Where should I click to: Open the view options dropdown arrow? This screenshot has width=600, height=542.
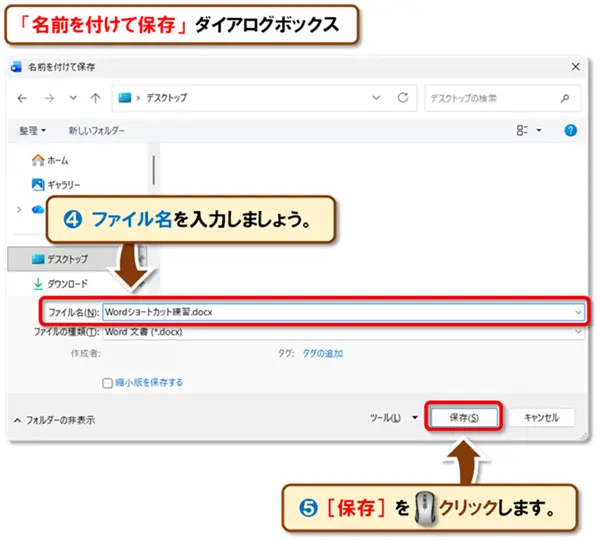(x=539, y=131)
